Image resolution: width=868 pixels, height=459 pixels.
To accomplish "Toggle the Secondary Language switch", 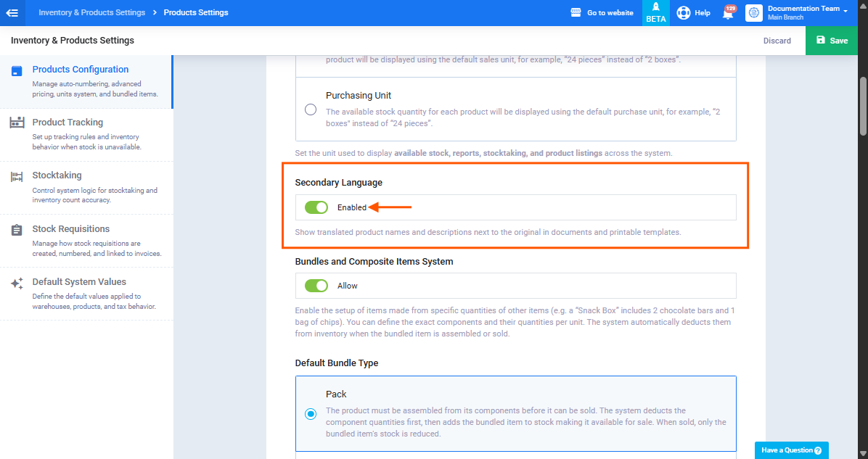I will click(316, 207).
